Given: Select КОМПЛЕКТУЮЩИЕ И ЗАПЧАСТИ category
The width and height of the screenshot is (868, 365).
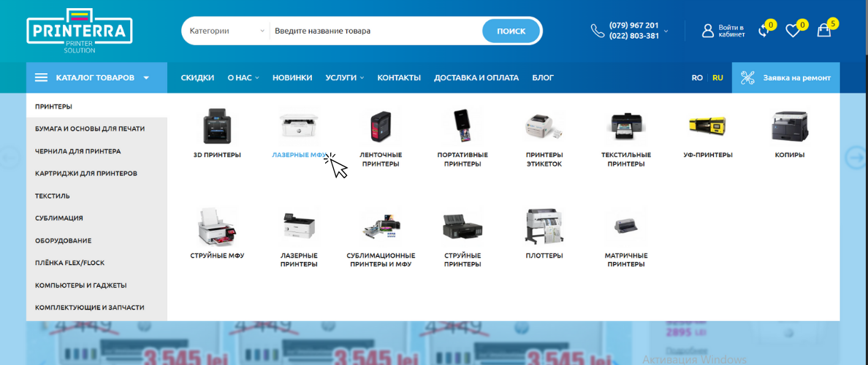Looking at the screenshot, I should point(96,307).
